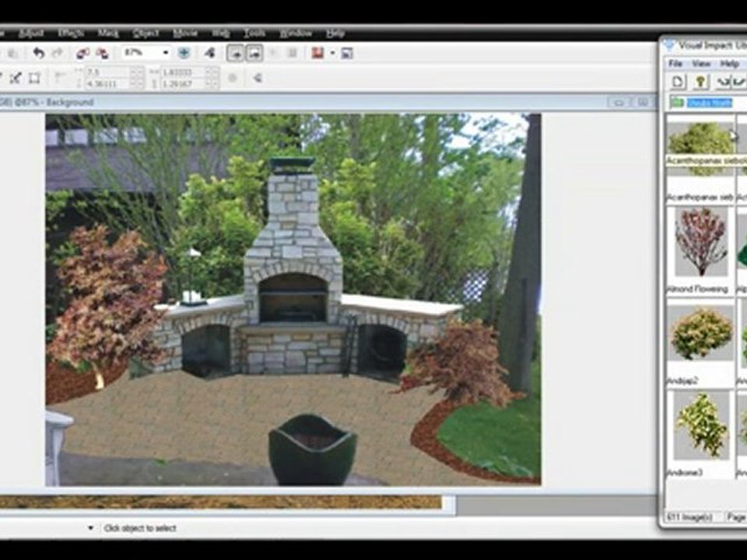Click inside the 4.36111 position field
The width and height of the screenshot is (747, 560).
click(108, 84)
